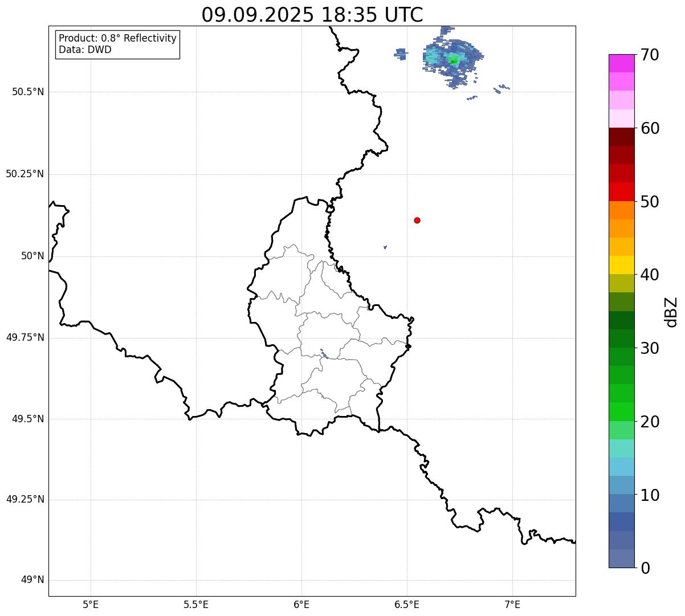Click the large radar echo cluster at top

(453, 58)
